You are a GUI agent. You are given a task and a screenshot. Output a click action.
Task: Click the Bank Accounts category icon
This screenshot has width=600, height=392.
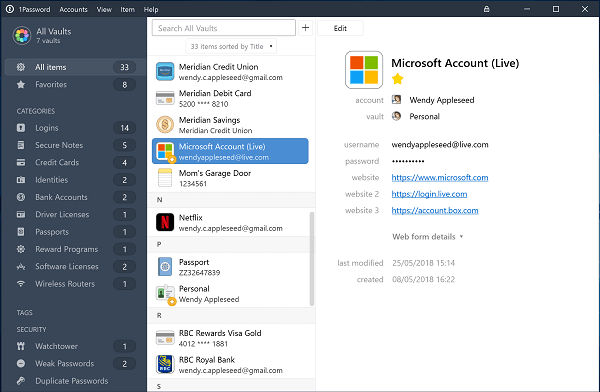click(21, 197)
